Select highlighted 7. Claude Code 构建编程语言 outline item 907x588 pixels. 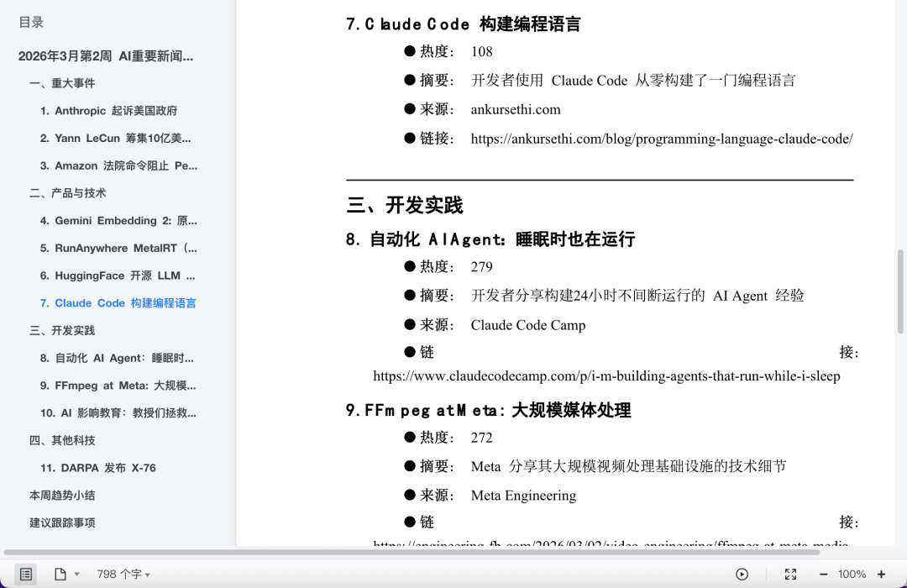point(118,303)
